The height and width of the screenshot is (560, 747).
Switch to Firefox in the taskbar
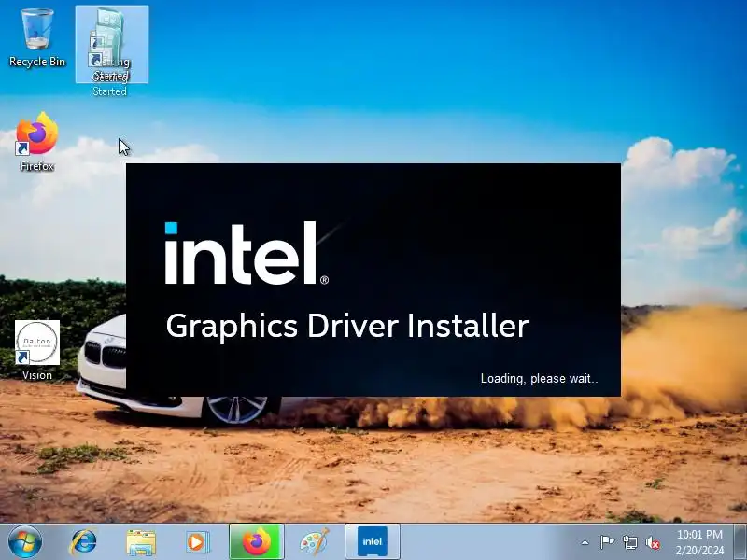click(x=256, y=542)
